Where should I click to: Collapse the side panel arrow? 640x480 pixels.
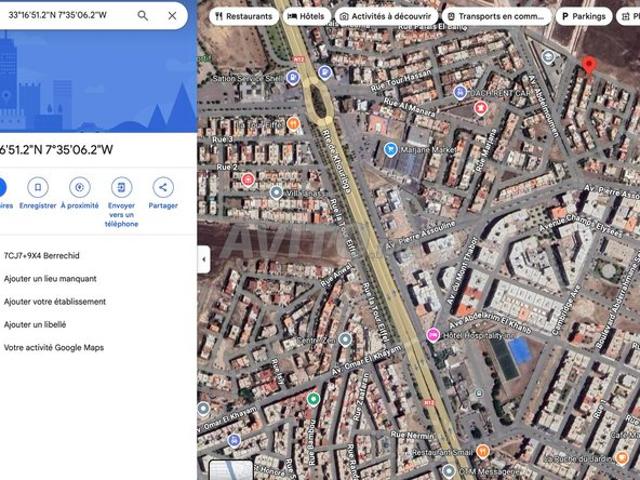[204, 259]
